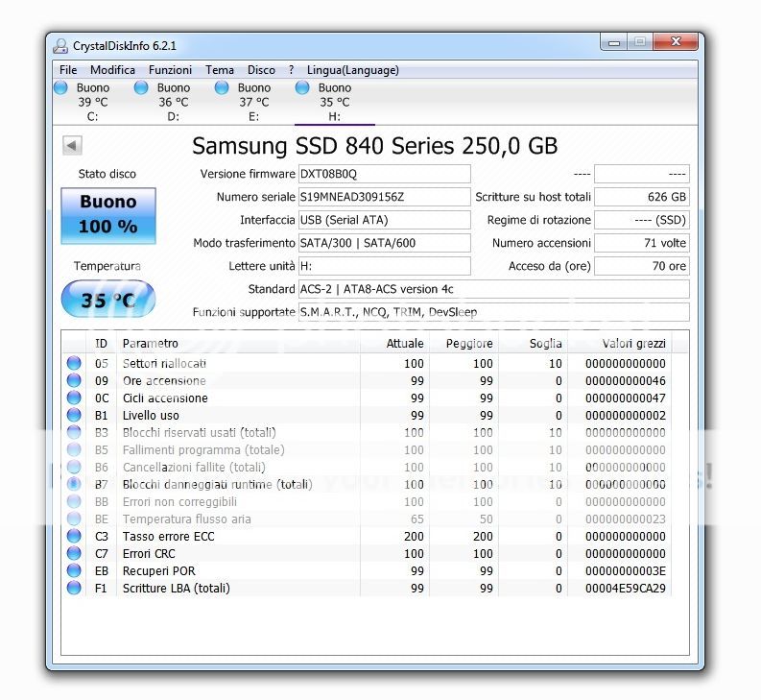This screenshot has height=700, width=761.
Task: Select the Errori CRC attribute row
Action: [x=240, y=554]
